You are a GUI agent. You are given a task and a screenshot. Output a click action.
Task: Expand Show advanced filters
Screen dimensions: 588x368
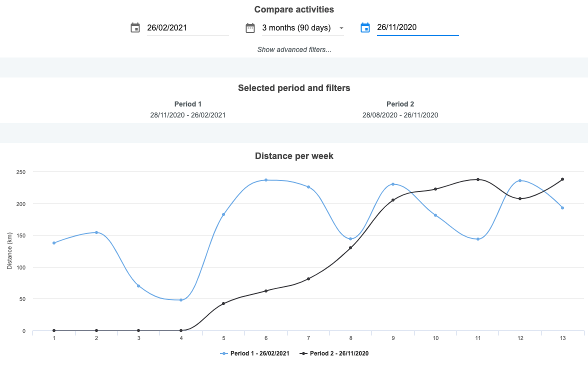point(294,49)
